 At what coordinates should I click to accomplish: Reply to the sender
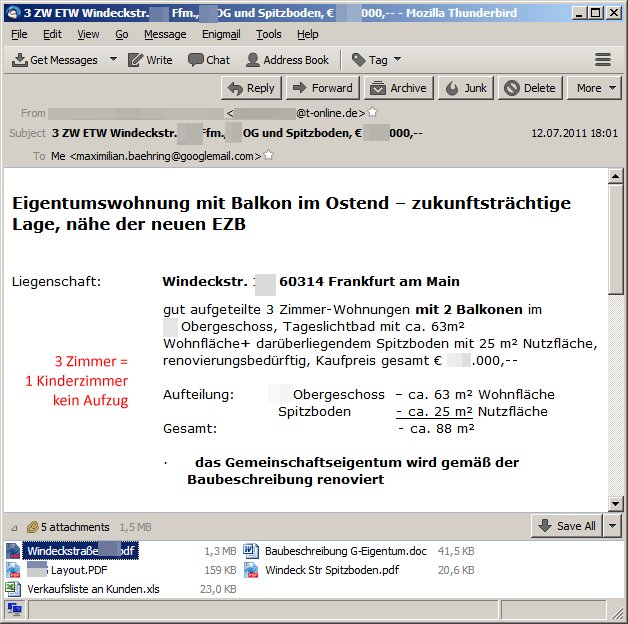[251, 88]
